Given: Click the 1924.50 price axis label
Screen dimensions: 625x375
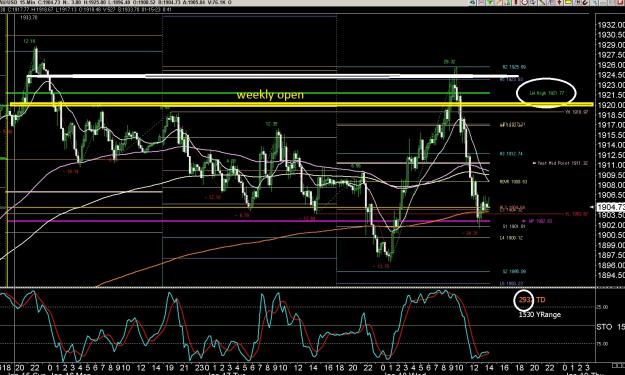Looking at the screenshot, I should pyautogui.click(x=610, y=75).
